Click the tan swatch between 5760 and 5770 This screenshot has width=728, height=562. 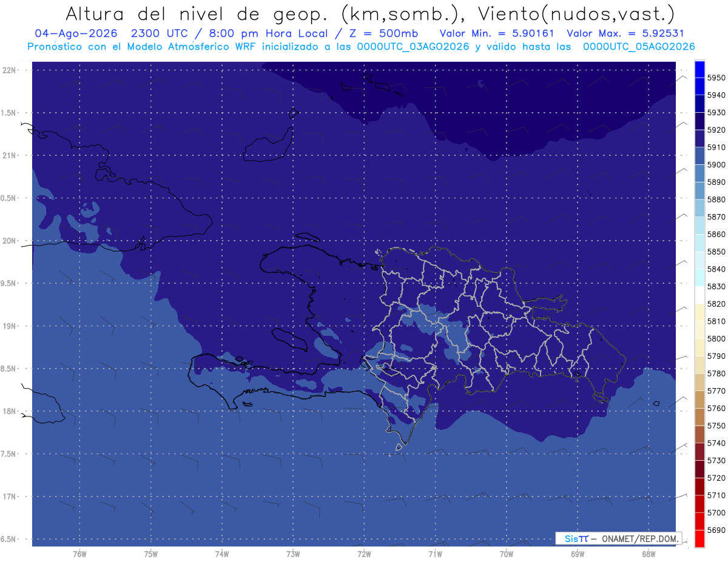(699, 400)
